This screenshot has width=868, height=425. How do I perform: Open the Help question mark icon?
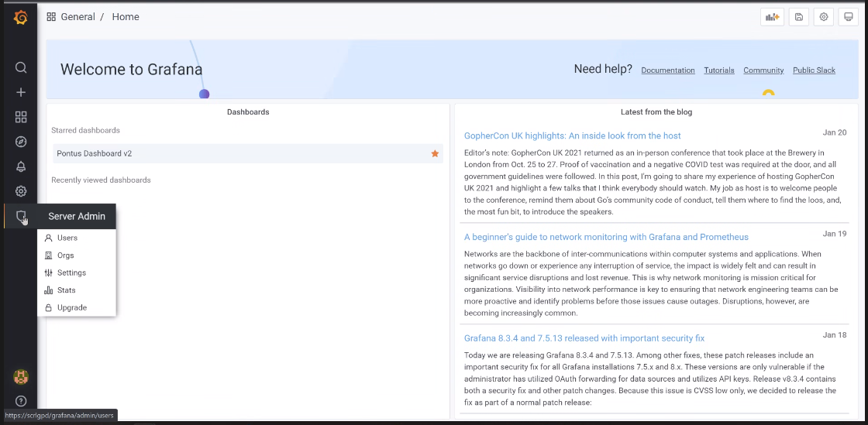pos(20,401)
